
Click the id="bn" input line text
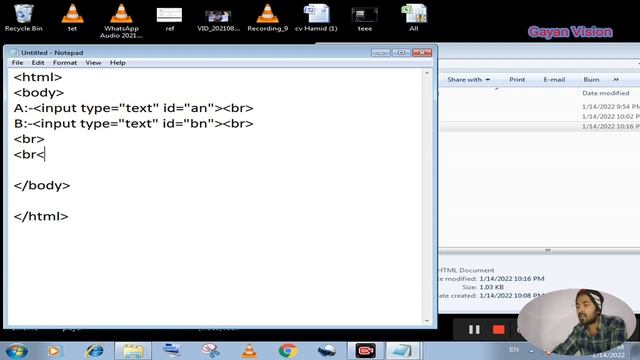133,124
